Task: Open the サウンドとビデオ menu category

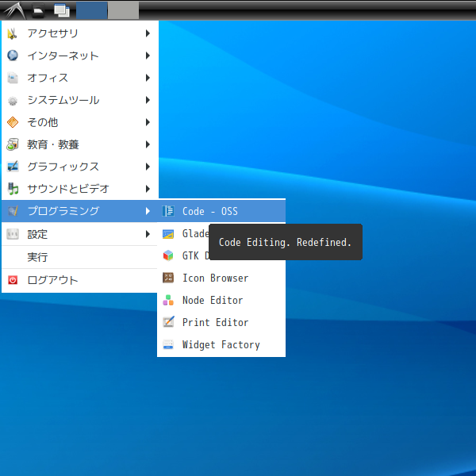Action: tap(67, 189)
